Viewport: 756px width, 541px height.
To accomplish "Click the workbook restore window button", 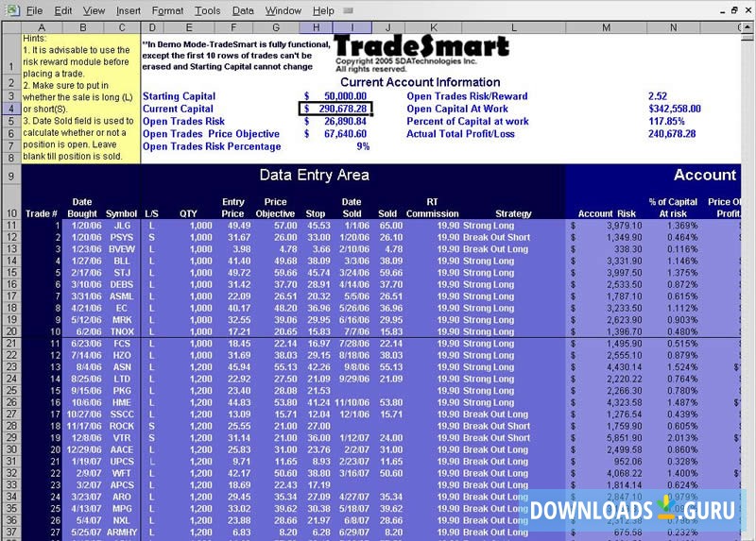I will point(734,10).
